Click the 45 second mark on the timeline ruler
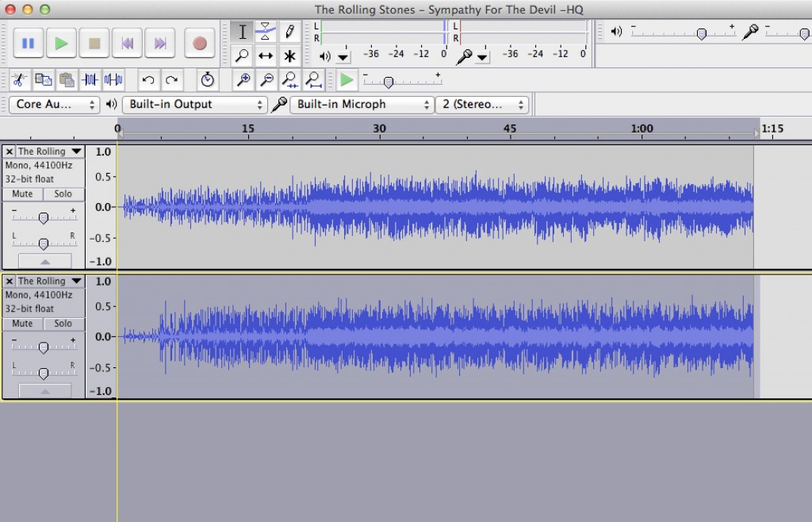The height and width of the screenshot is (522, 812). point(510,129)
